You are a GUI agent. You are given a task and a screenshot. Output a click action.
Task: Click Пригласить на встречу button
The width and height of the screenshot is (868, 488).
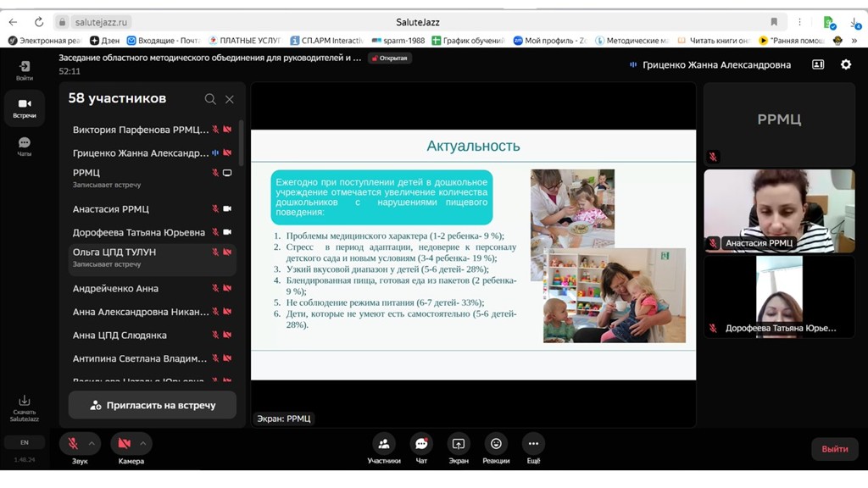click(x=153, y=405)
